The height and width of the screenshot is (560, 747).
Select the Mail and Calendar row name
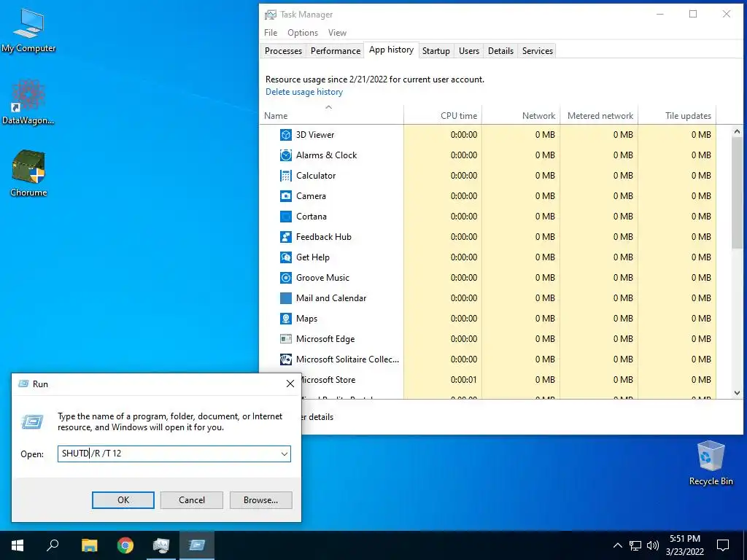tap(331, 298)
